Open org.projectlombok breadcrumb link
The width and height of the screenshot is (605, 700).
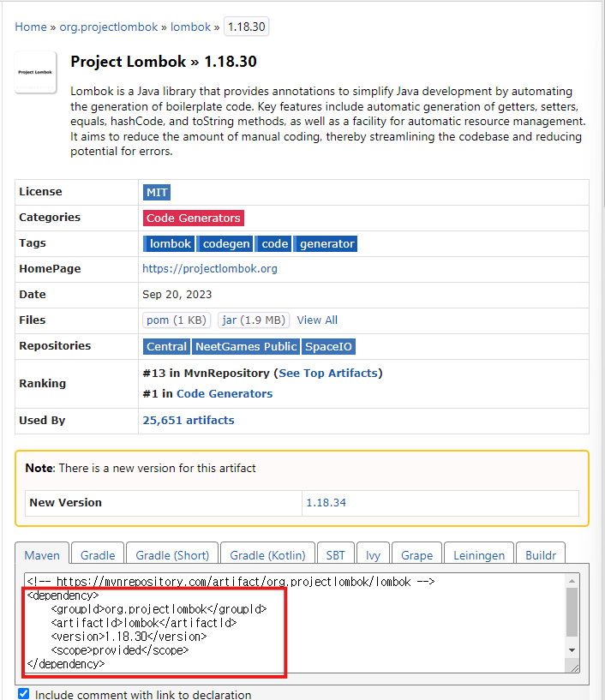click(109, 27)
